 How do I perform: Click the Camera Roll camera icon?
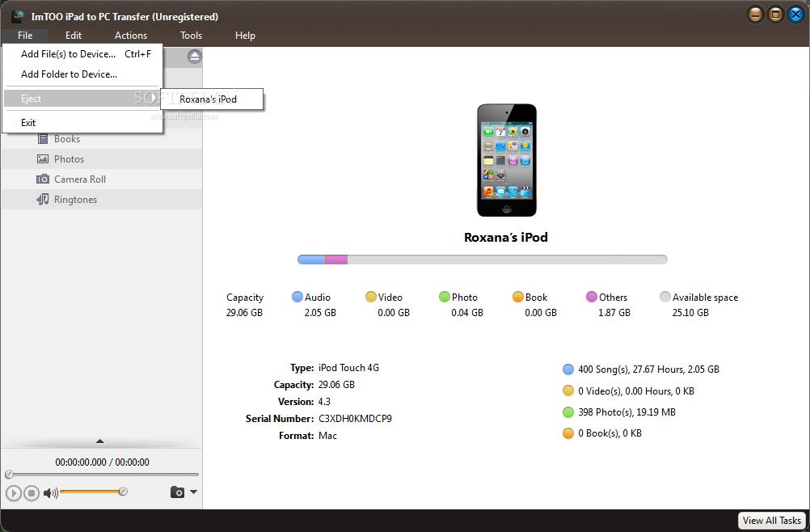43,179
